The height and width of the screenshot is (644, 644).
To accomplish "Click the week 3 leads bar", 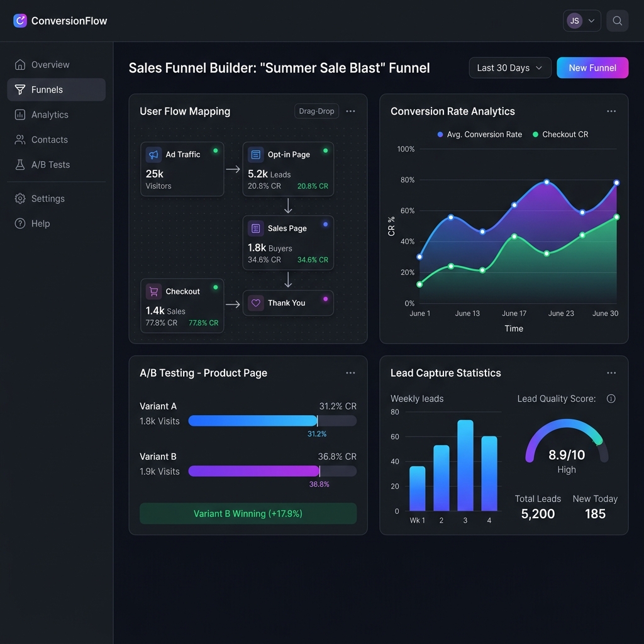I will coord(465,465).
